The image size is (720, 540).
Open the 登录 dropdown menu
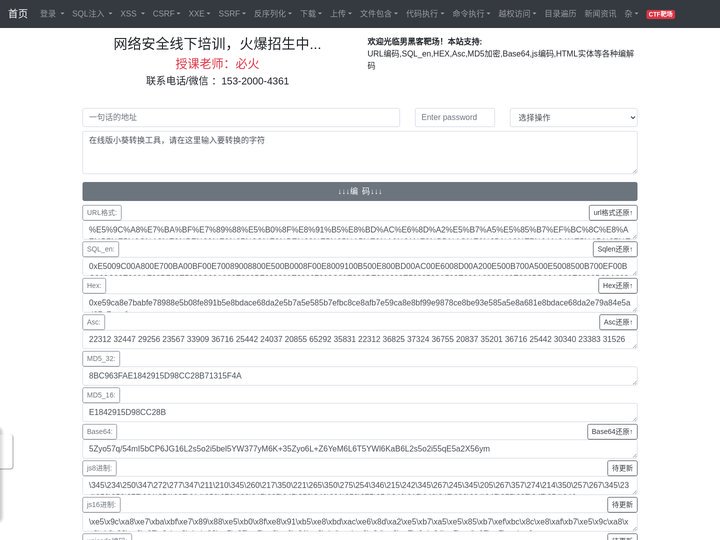tap(51, 14)
